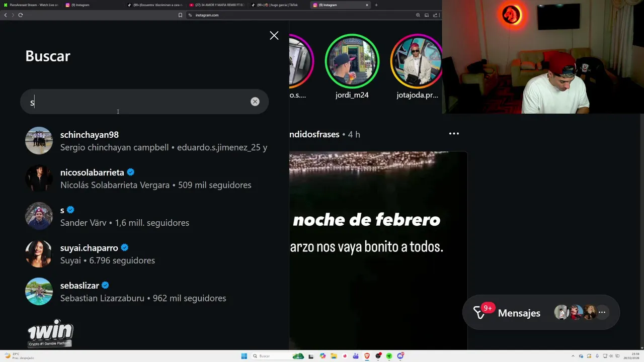Go forward in browser history
Viewport: 644px width, 362px height.
13,15
